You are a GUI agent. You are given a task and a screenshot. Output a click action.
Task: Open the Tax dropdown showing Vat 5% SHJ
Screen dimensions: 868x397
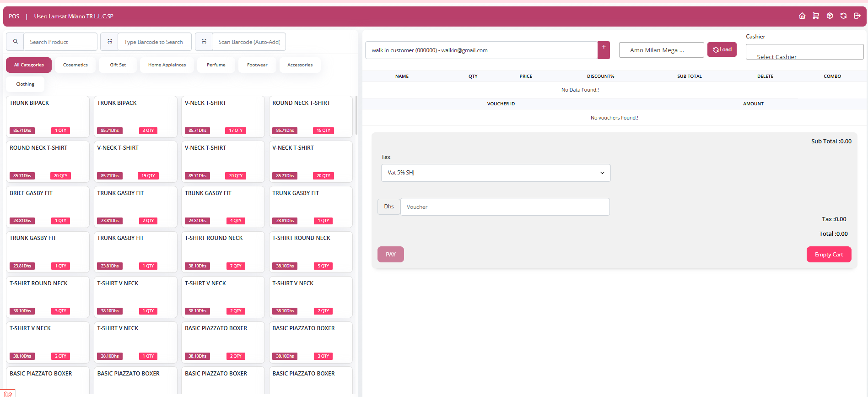tap(496, 173)
